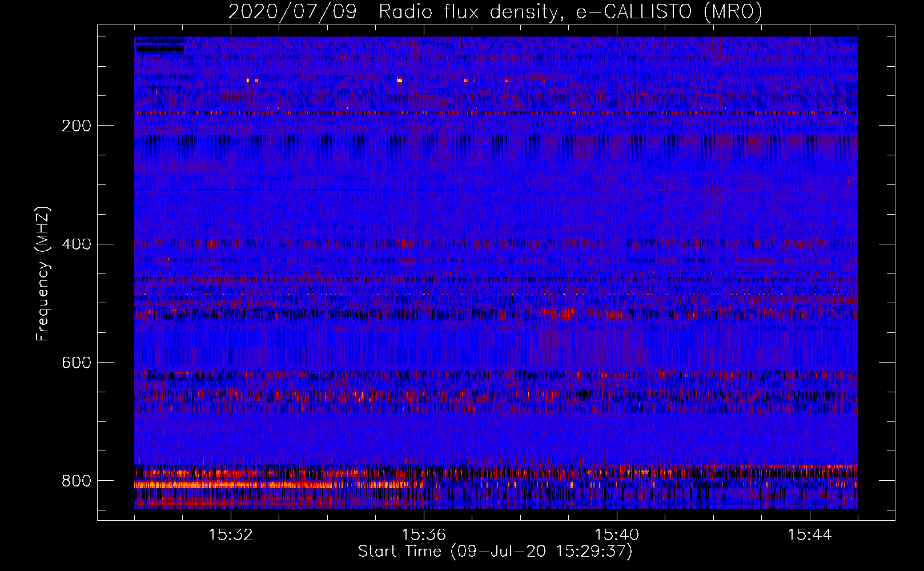Select the 200 frequency tick label
Viewport: 924px width, 571px height.
[x=77, y=126]
